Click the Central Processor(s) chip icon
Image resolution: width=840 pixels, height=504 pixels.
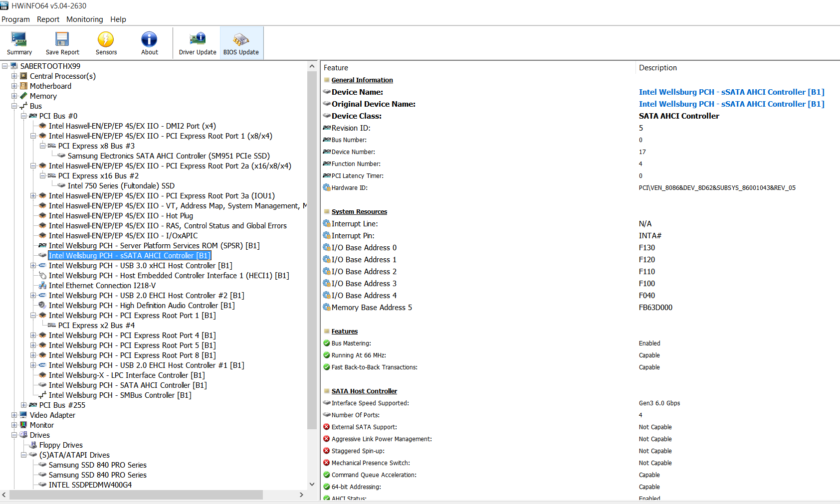click(23, 76)
